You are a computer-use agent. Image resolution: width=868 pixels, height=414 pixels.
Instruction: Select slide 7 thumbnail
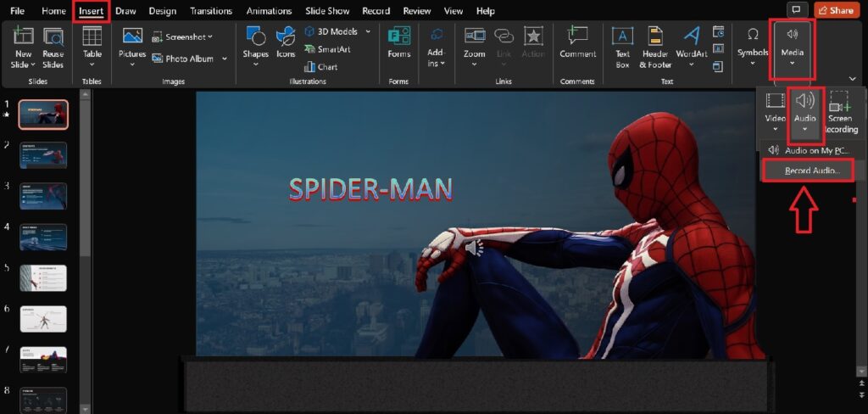[x=43, y=360]
